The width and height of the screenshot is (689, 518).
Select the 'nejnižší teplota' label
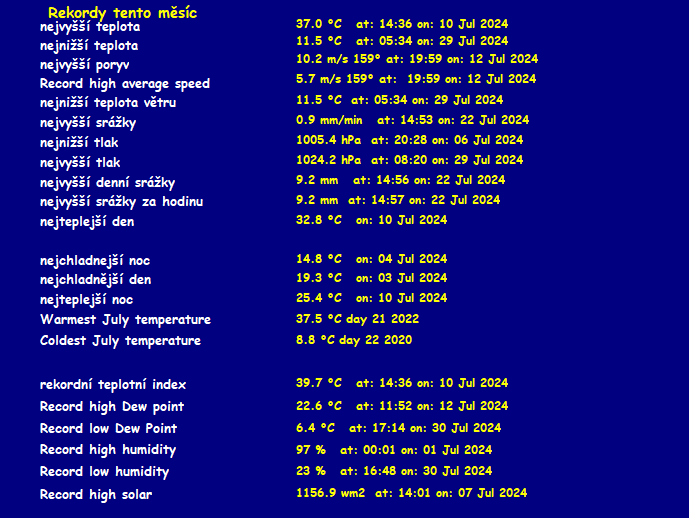(x=89, y=46)
